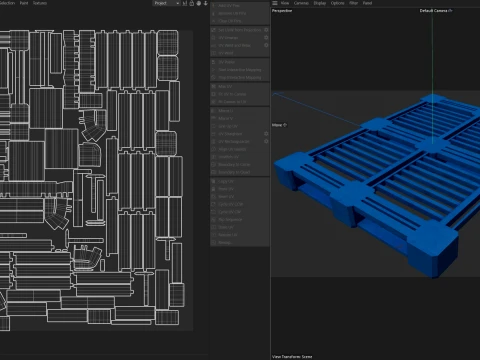Viewport: 480px width, 360px height.
Task: Click the UV Rectangularize command icon
Action: tap(214, 142)
